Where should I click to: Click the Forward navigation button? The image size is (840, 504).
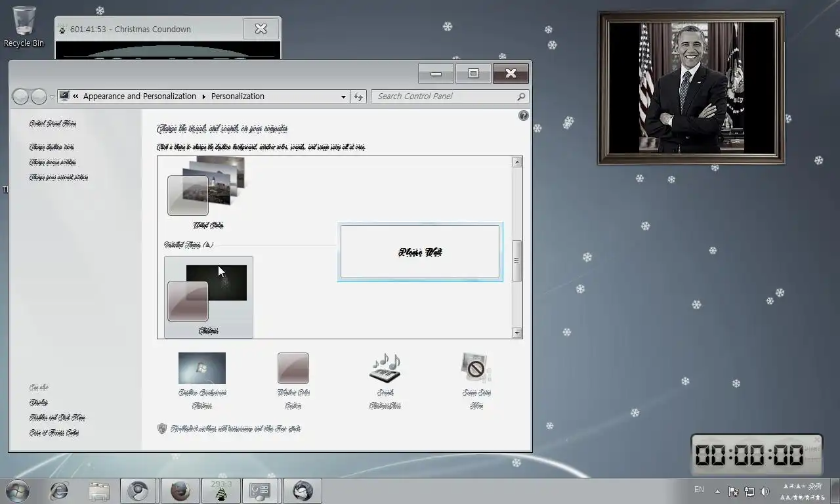pos(39,96)
